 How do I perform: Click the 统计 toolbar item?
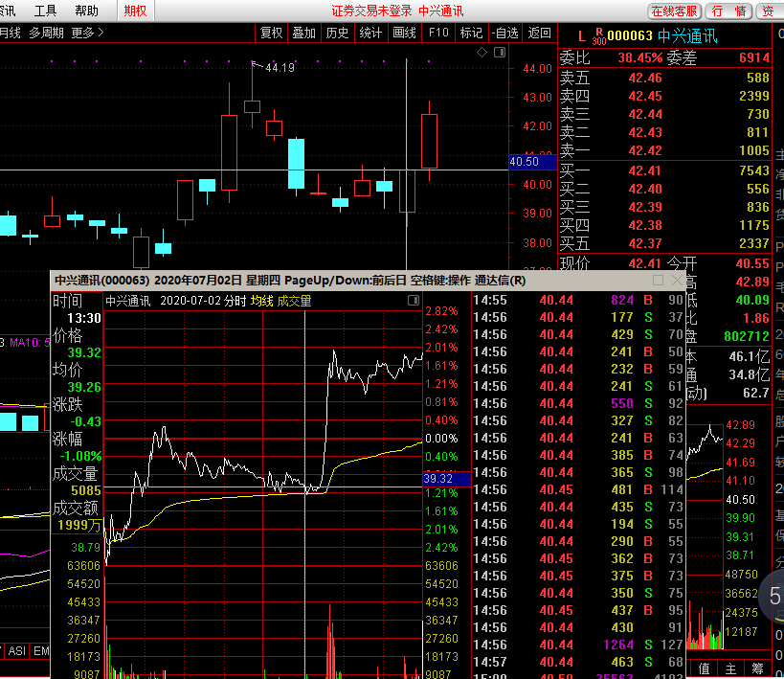370,33
